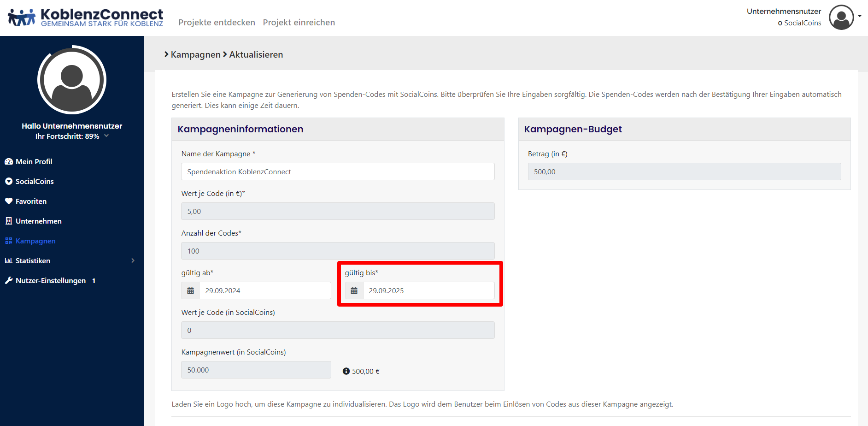Image resolution: width=868 pixels, height=426 pixels.
Task: Open the account dropdown caret top right
Action: [x=860, y=16]
